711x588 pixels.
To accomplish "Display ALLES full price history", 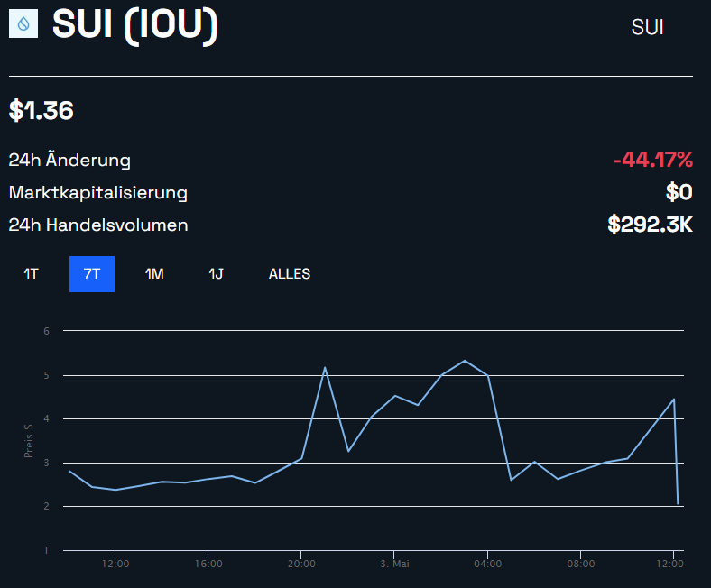I will click(290, 274).
